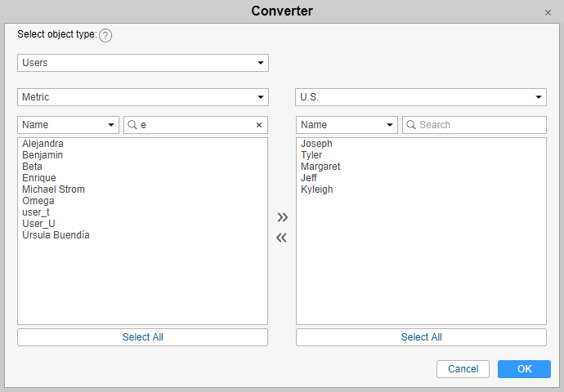Open the right Name filter dropdown
The height and width of the screenshot is (392, 564).
click(x=347, y=125)
